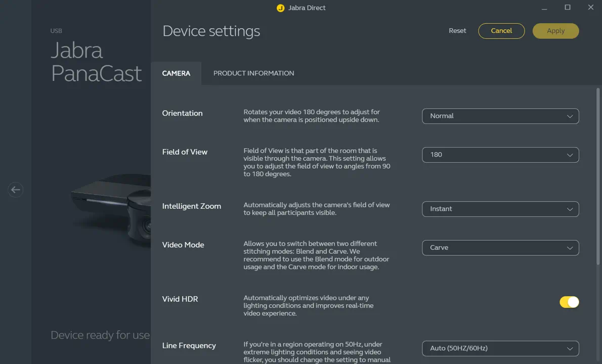The height and width of the screenshot is (364, 602).
Task: Turn off the Vivid HDR toggle
Action: coord(569,302)
